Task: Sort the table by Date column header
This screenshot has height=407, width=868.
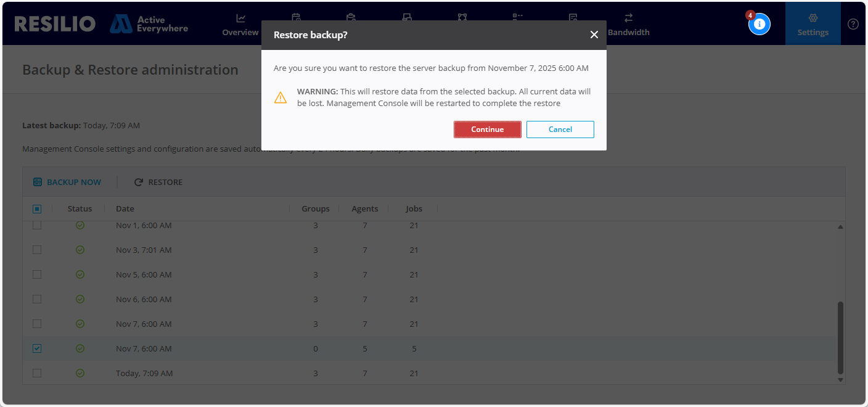Action: pos(125,209)
